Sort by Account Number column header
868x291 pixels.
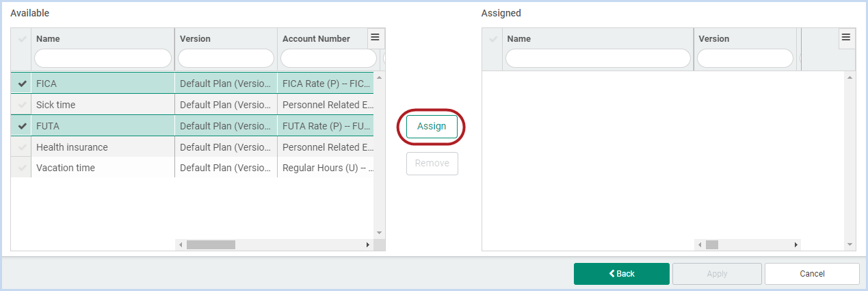(316, 39)
